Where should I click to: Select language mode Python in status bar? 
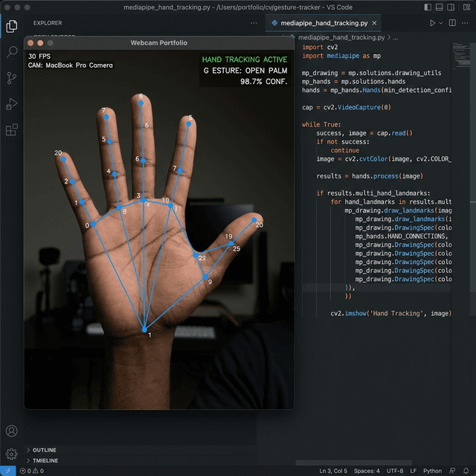pos(432,471)
